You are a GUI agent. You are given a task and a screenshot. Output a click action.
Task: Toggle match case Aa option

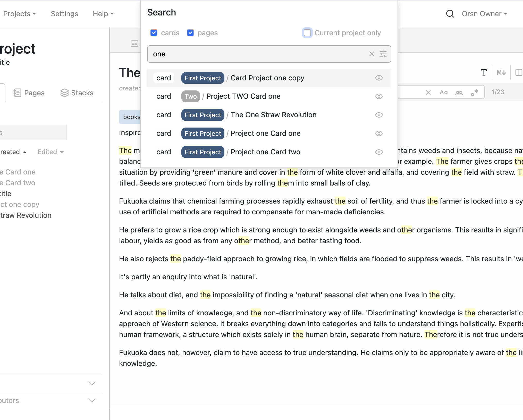[444, 93]
